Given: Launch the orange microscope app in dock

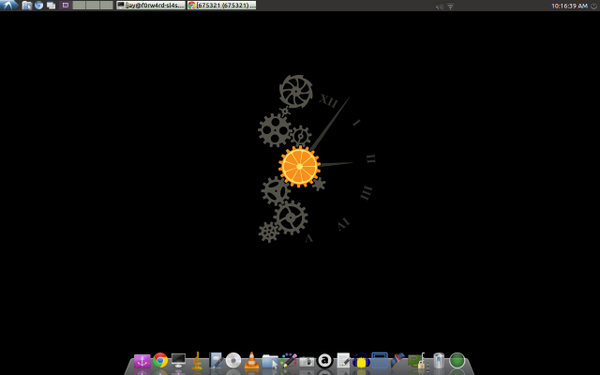Looking at the screenshot, I should point(197,360).
